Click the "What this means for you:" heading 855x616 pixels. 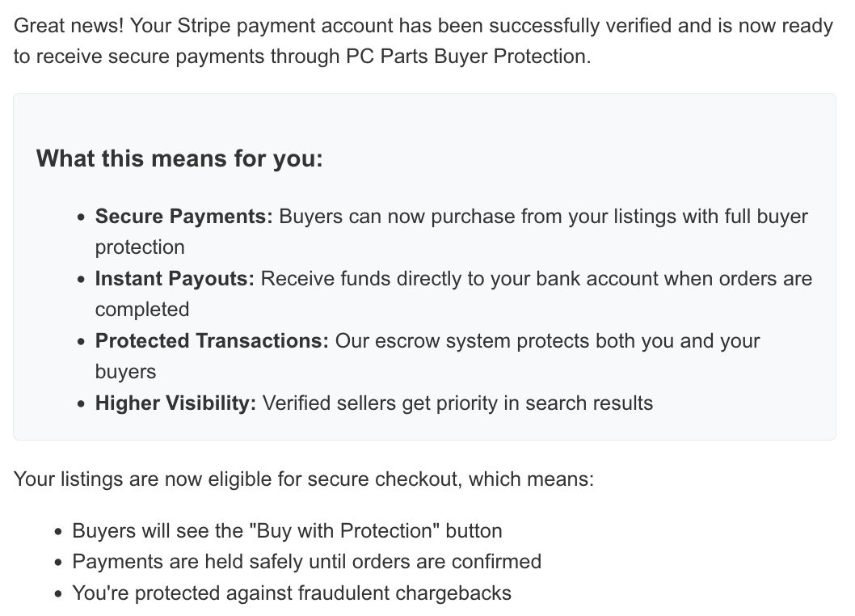pyautogui.click(x=179, y=158)
